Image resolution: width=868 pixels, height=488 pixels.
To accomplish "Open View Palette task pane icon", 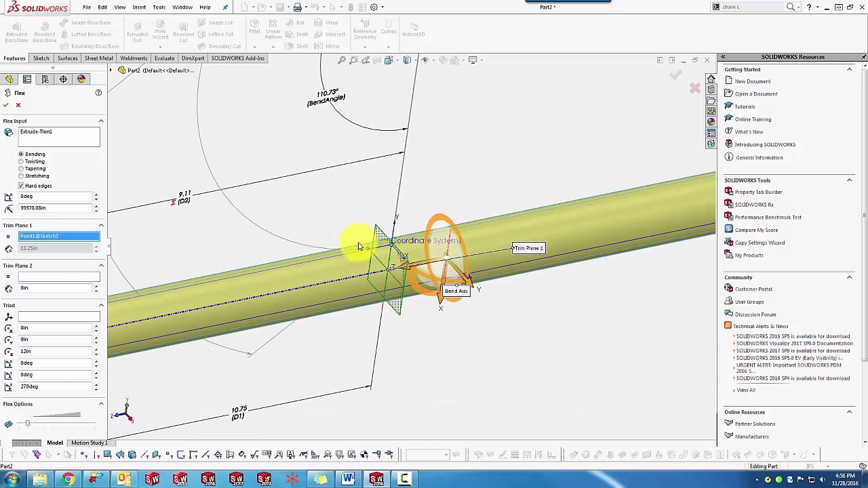I will (711, 111).
